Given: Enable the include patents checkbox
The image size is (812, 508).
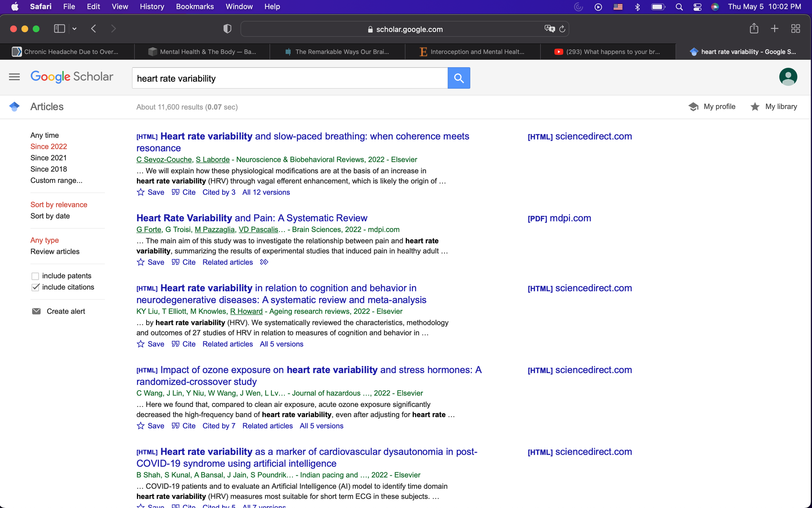Looking at the screenshot, I should click(35, 276).
